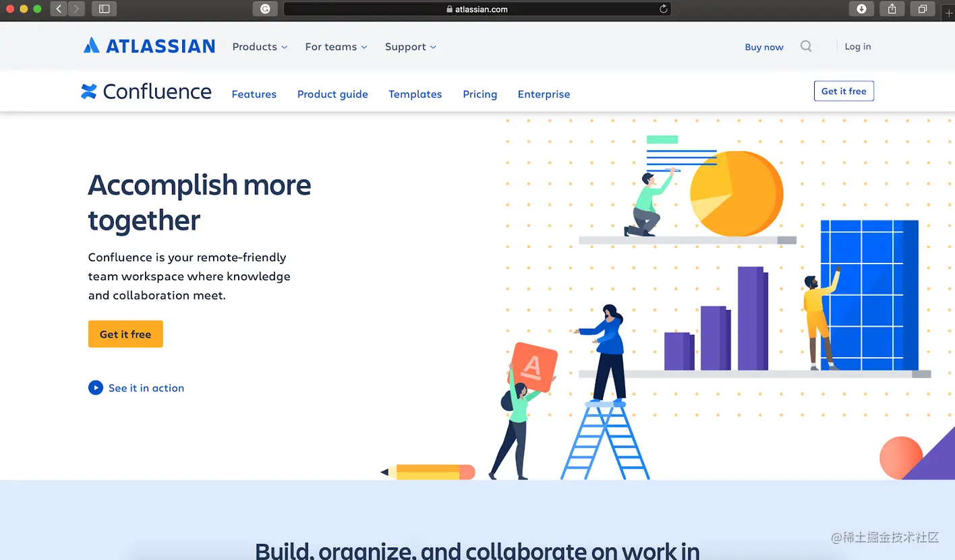Click the Safari back arrow
The height and width of the screenshot is (560, 955).
pyautogui.click(x=59, y=9)
